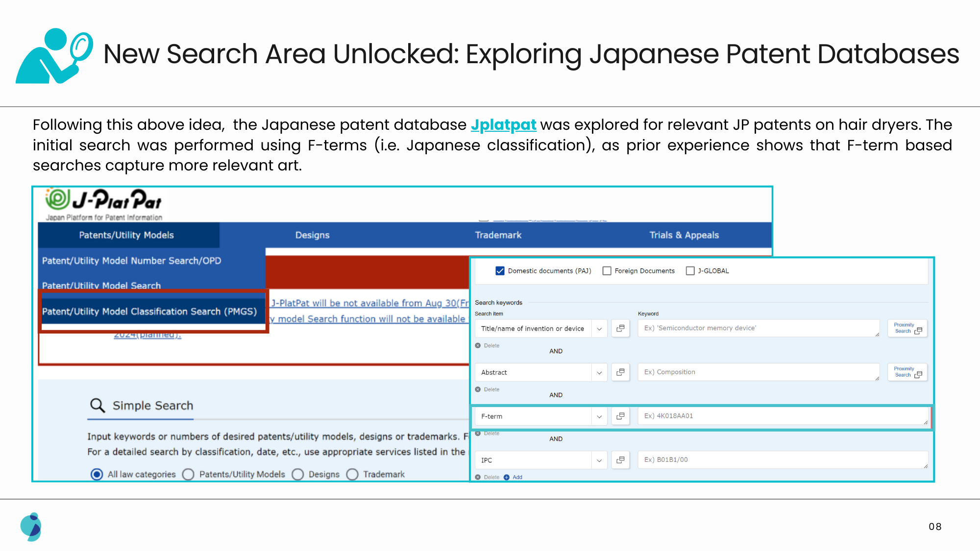980x551 pixels.
Task: Click the 'Search keywords' label
Action: pyautogui.click(x=498, y=303)
